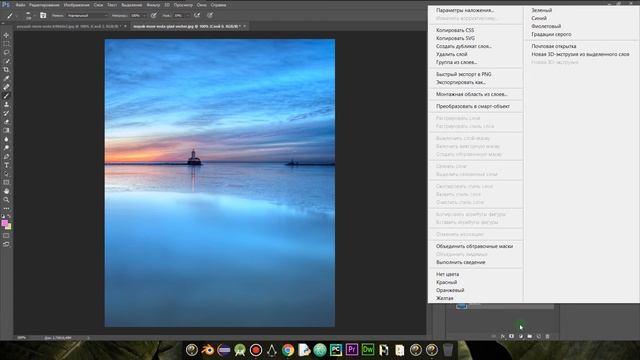The width and height of the screenshot is (640, 360).
Task: Click Add layer mask icon
Action: [511, 336]
